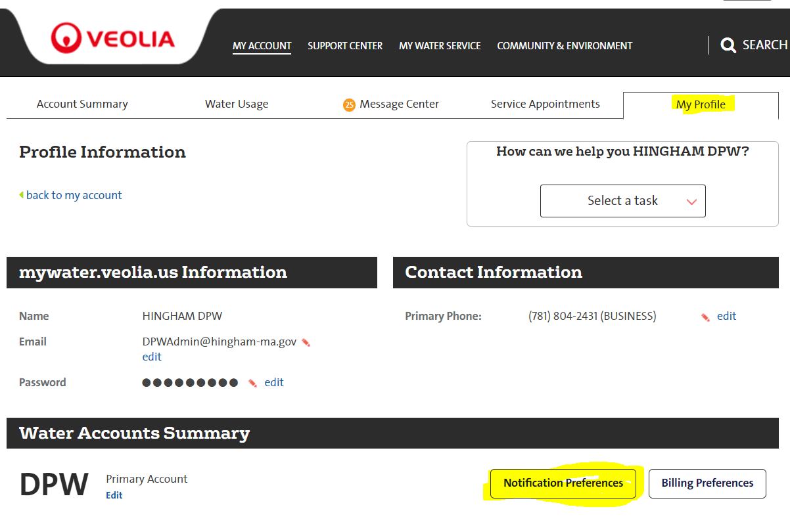Open the Service Appointments tab
Image resolution: width=790 pixels, height=532 pixels.
pos(545,104)
